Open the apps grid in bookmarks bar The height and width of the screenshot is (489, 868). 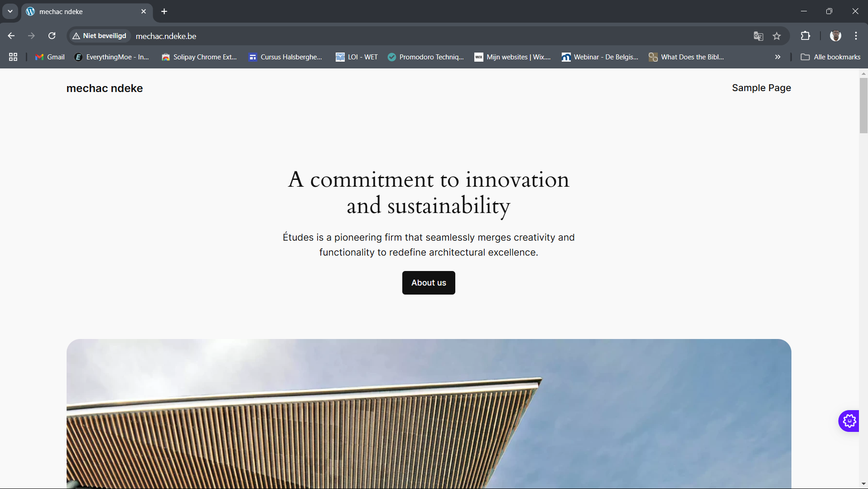point(13,57)
